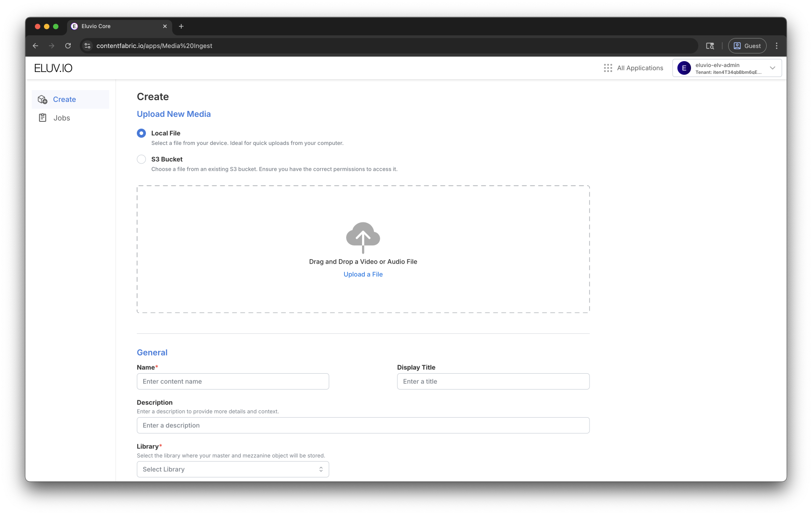The height and width of the screenshot is (515, 812).
Task: Click the Guest profile button
Action: pyautogui.click(x=747, y=46)
